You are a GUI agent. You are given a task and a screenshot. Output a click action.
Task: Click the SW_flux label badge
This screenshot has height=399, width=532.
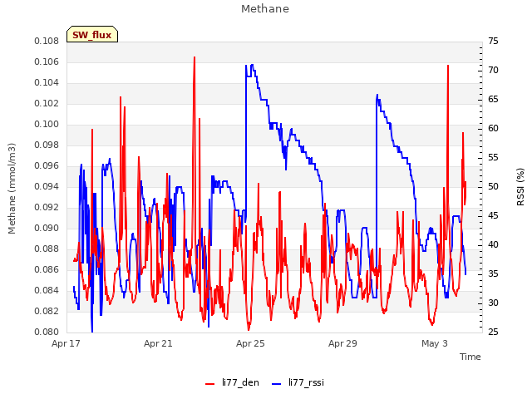tap(92, 34)
